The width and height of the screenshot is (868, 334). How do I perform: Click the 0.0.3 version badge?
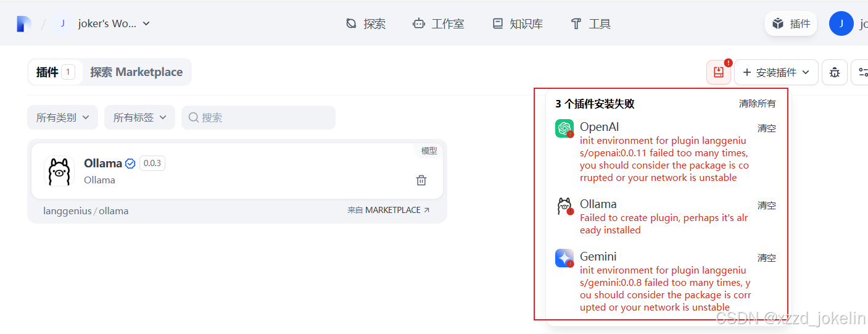(x=152, y=164)
